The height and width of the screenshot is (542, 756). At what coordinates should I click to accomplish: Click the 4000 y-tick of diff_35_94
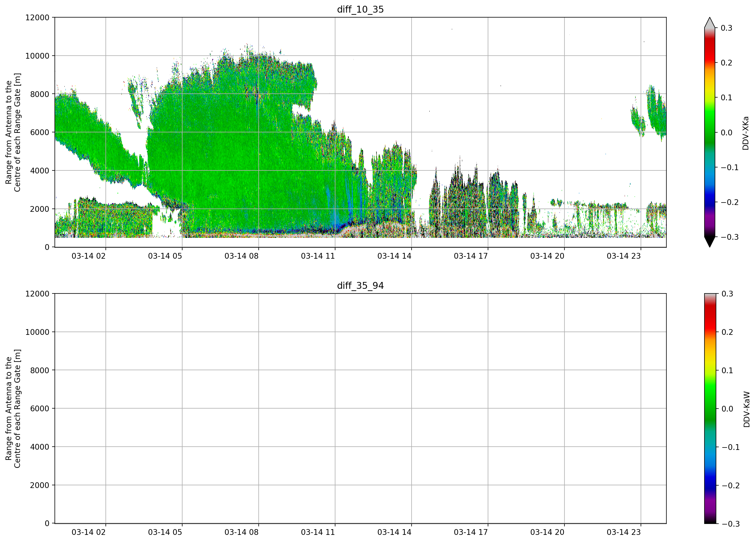[x=40, y=447]
